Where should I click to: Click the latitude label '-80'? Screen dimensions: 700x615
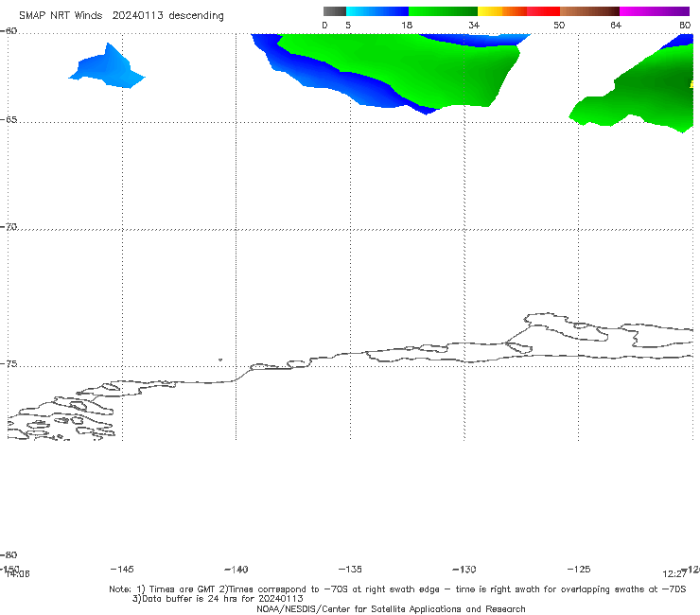coord(9,554)
